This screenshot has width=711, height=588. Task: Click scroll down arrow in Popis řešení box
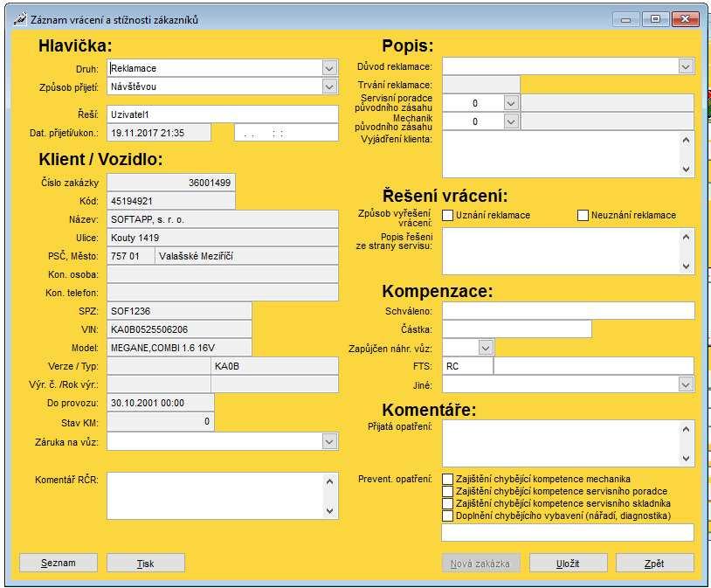686,266
